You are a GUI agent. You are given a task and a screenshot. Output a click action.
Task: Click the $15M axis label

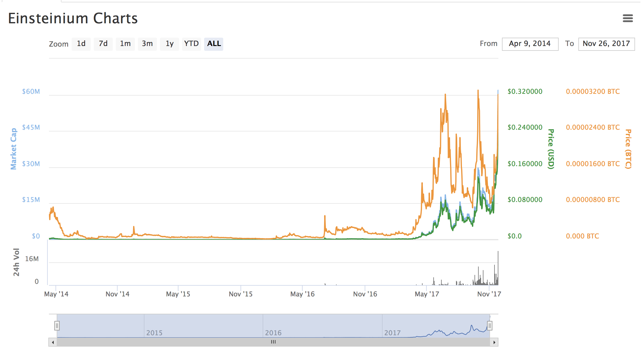tap(31, 200)
